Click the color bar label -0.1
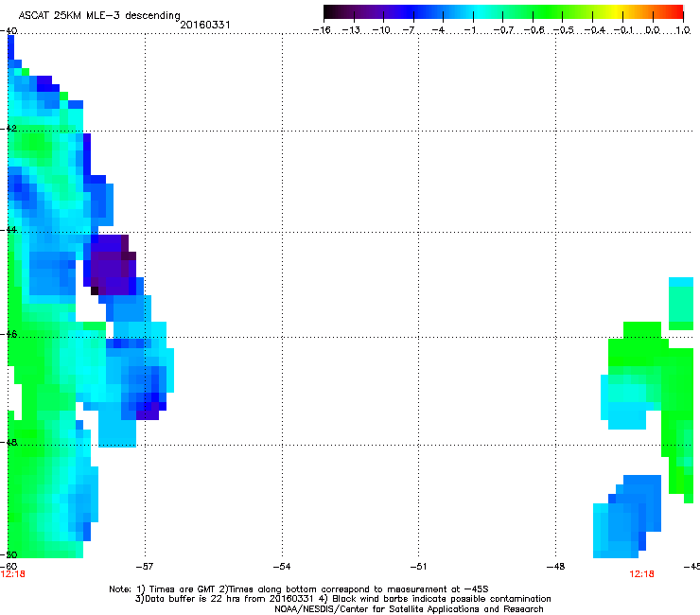This screenshot has height=615, width=700. (623, 30)
